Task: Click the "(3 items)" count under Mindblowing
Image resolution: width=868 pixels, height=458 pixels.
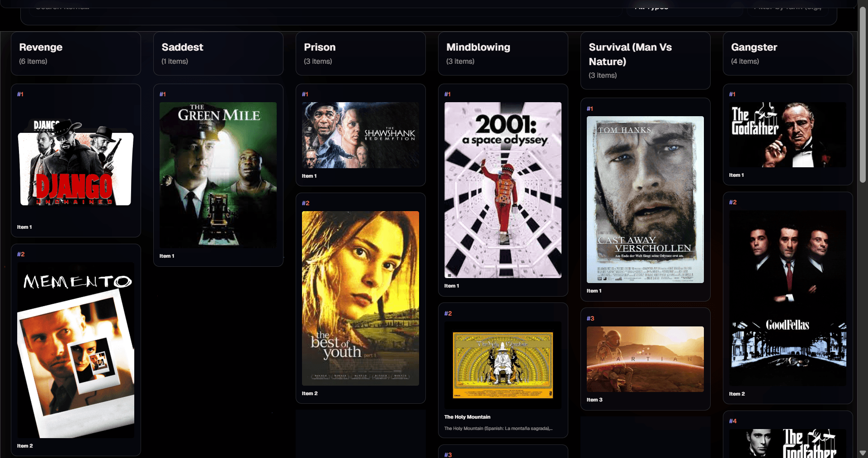Action: (460, 61)
